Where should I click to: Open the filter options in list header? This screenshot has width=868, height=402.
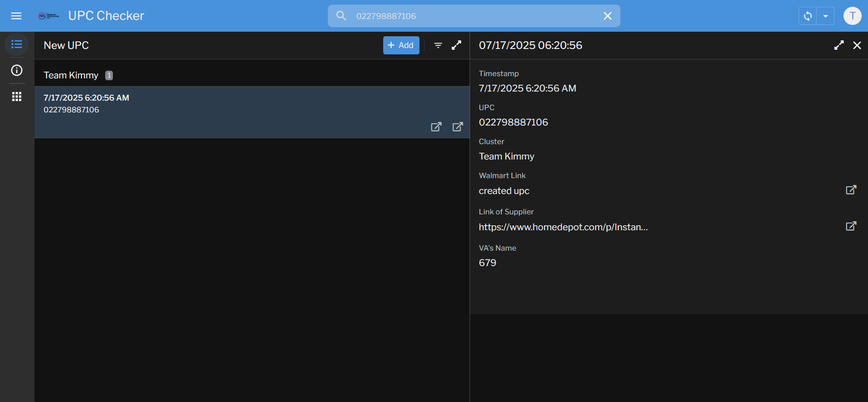coord(438,45)
